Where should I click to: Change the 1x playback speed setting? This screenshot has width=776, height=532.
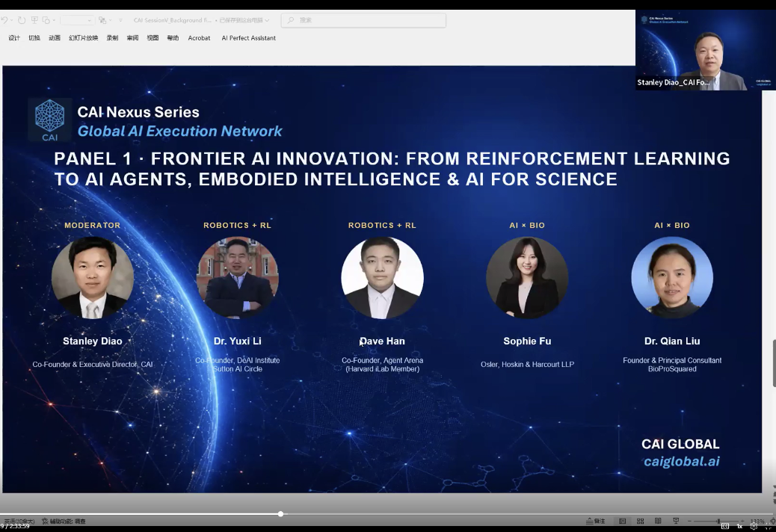(x=740, y=526)
